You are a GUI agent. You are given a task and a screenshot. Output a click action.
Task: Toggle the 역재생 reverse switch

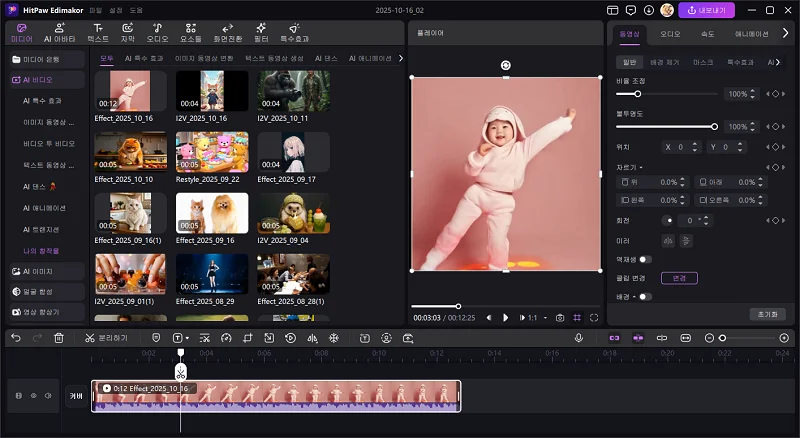pos(645,259)
